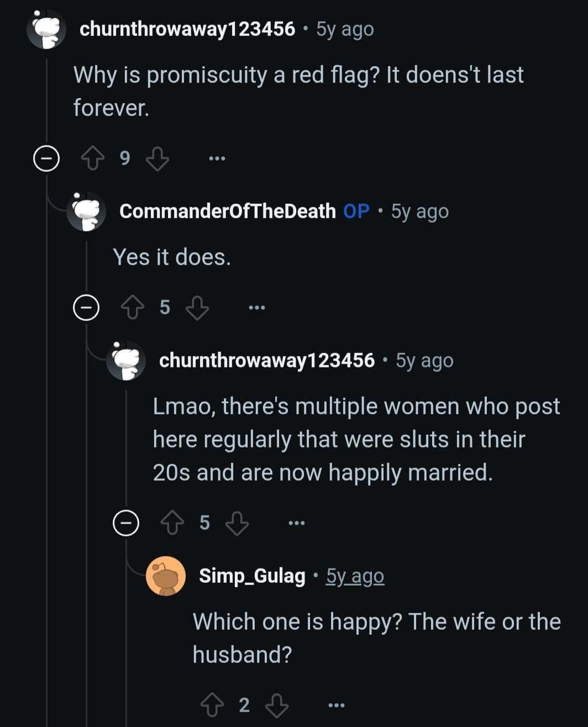The height and width of the screenshot is (727, 588).
Task: Upvote the "happily married" comment
Action: [172, 523]
